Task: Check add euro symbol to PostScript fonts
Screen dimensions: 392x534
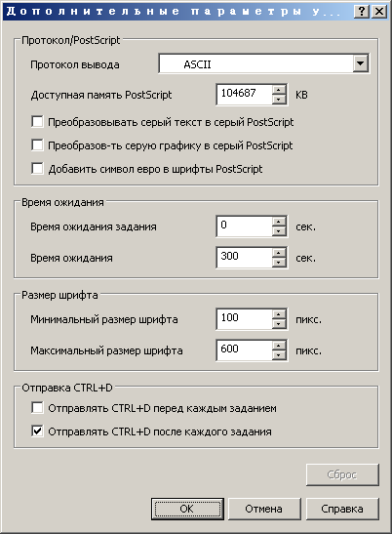Action: [x=37, y=168]
